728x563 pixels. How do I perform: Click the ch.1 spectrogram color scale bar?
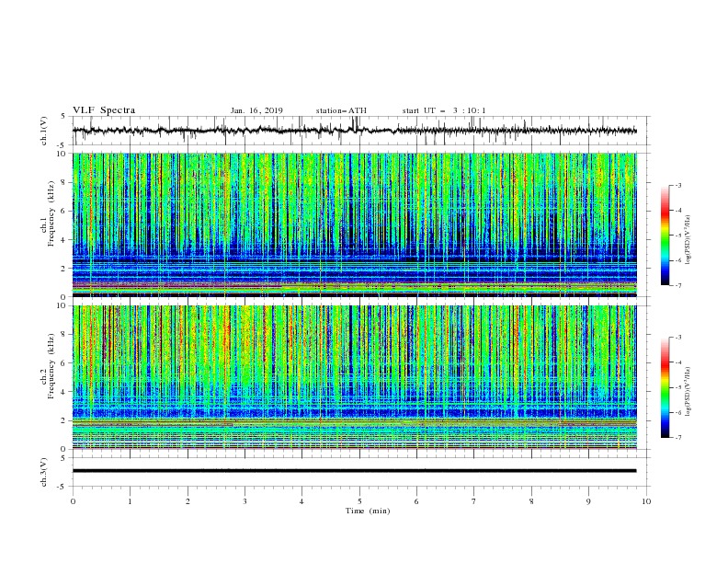tap(665, 236)
